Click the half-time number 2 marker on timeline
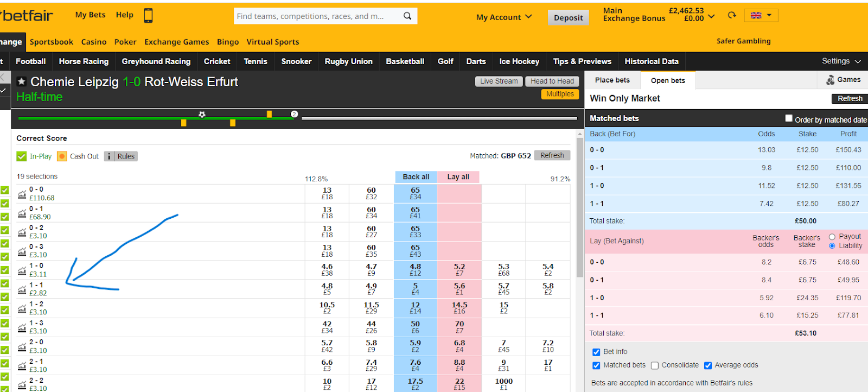Screen dimensions: 868x392 (x=294, y=114)
